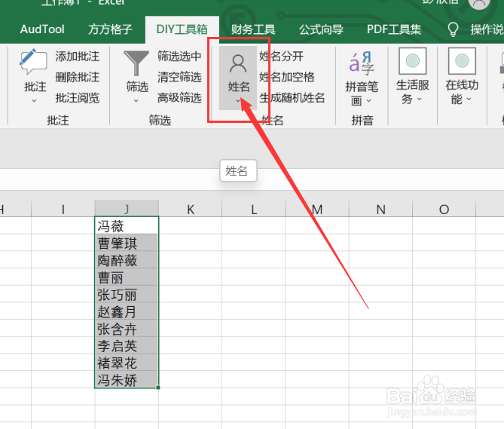Image resolution: width=504 pixels, height=429 pixels.
Task: Click 高级筛选 button
Action: [179, 97]
